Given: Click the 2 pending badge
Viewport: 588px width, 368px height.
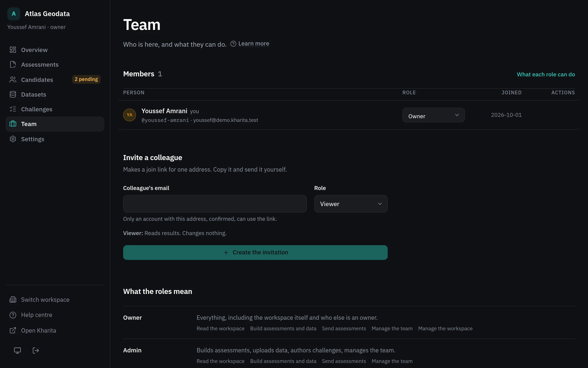Looking at the screenshot, I should [x=86, y=79].
